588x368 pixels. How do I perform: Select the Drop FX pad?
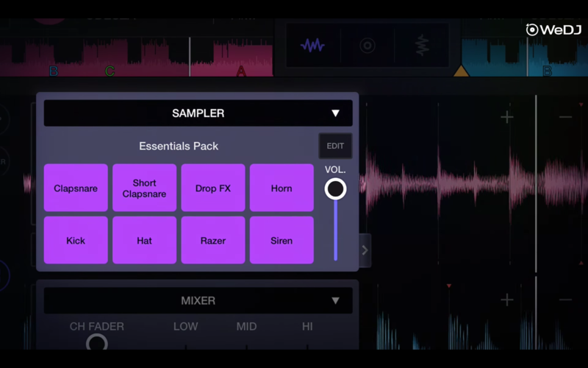coord(213,188)
